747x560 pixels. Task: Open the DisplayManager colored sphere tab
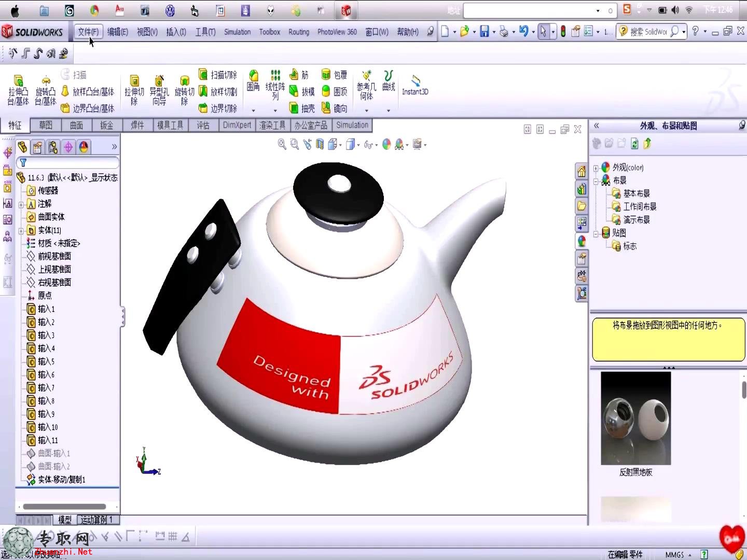[84, 147]
